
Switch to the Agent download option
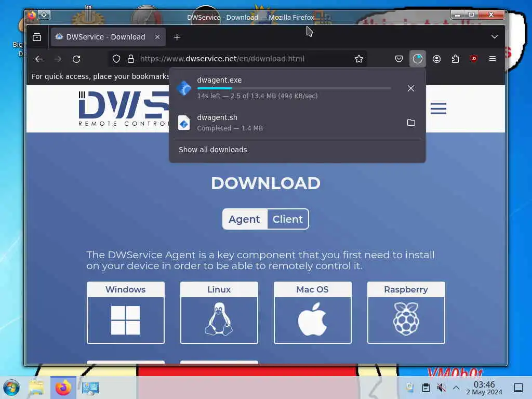(244, 219)
